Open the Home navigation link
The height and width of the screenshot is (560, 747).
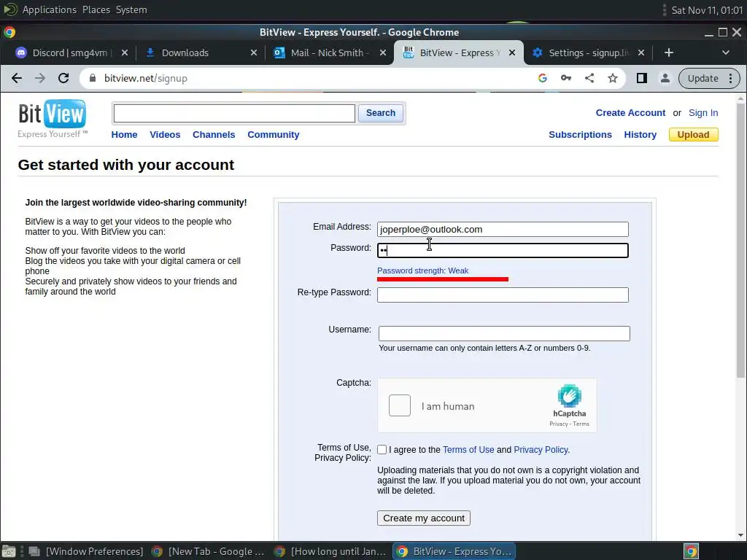coord(124,135)
